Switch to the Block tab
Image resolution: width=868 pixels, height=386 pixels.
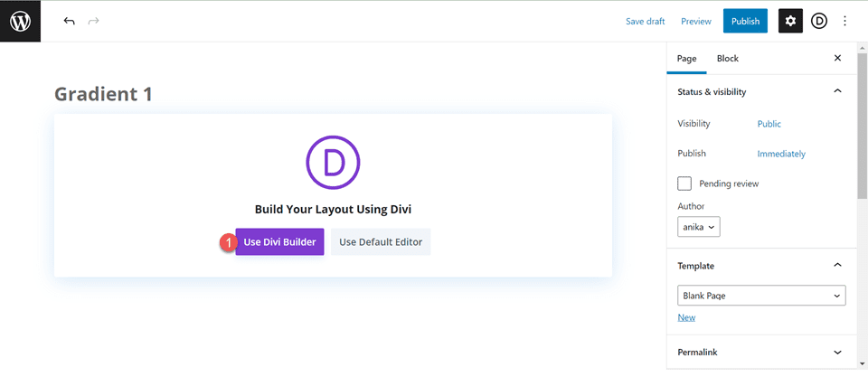click(x=727, y=59)
